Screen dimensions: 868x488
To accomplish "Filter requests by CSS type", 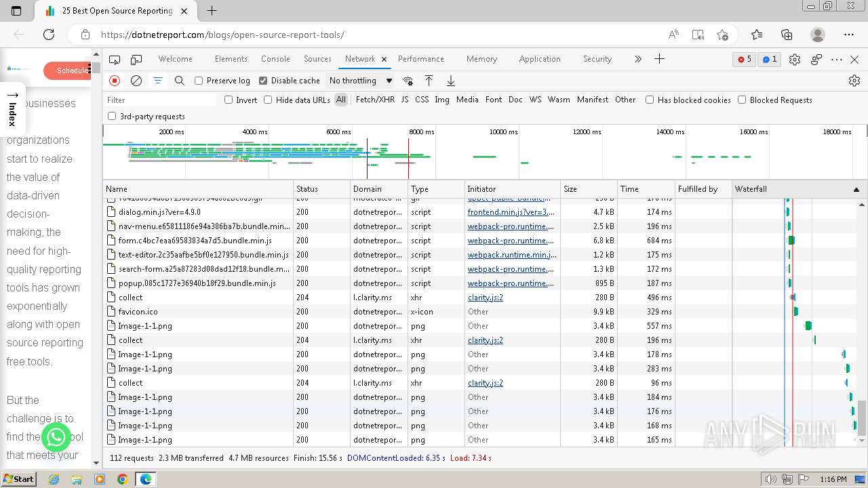I will click(x=422, y=100).
